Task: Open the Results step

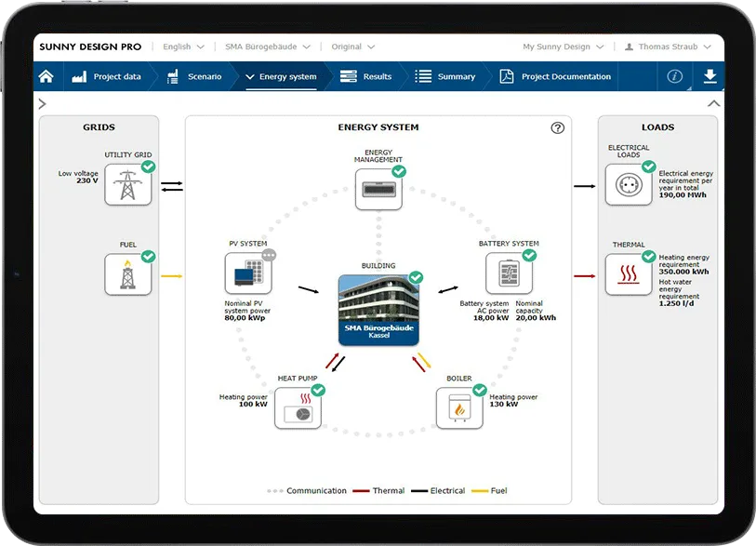Action: [x=366, y=76]
